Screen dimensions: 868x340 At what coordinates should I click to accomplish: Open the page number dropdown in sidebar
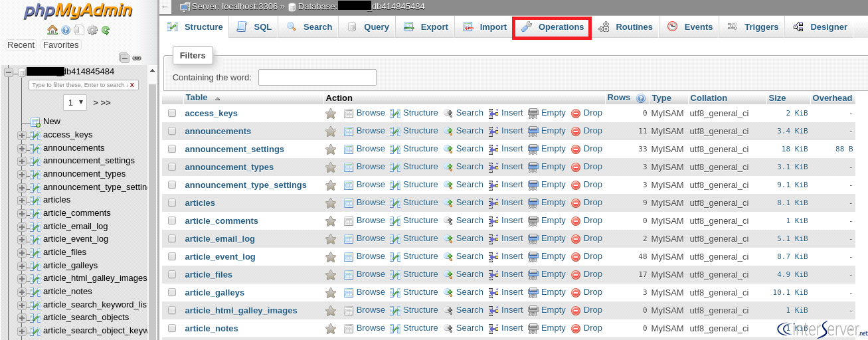[75, 102]
